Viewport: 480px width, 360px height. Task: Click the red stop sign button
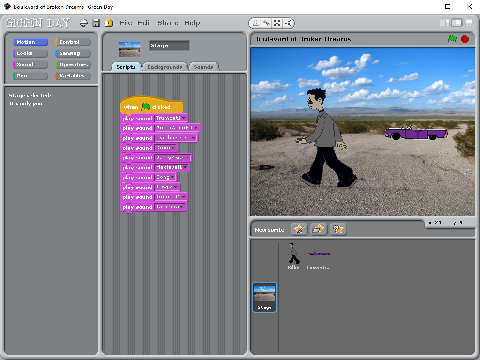(x=465, y=39)
